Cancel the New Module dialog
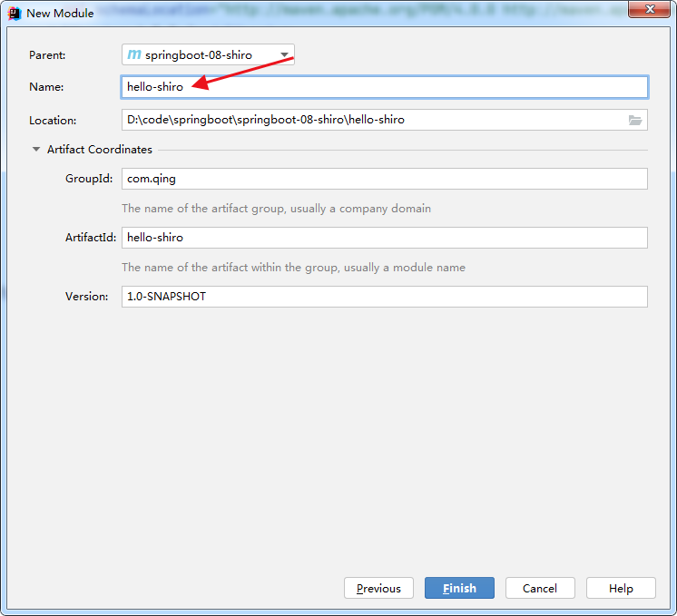This screenshot has width=677, height=616. pos(540,589)
